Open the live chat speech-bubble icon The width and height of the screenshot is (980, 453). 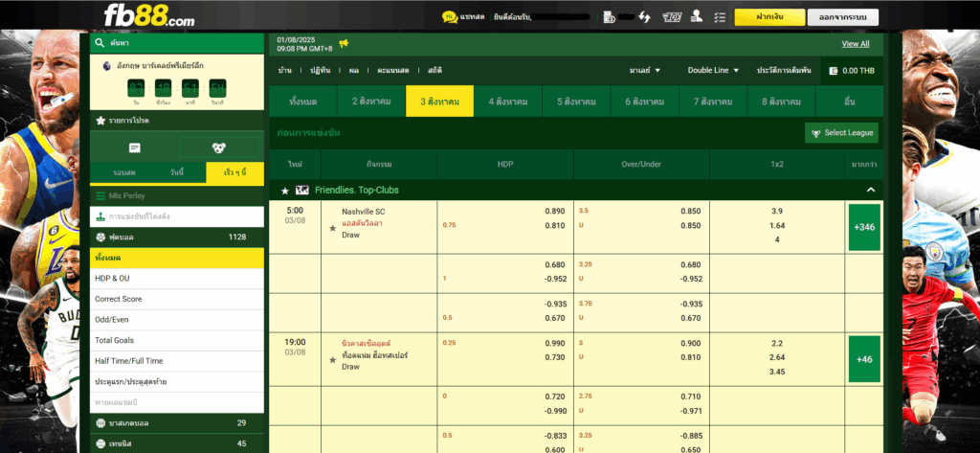point(450,17)
